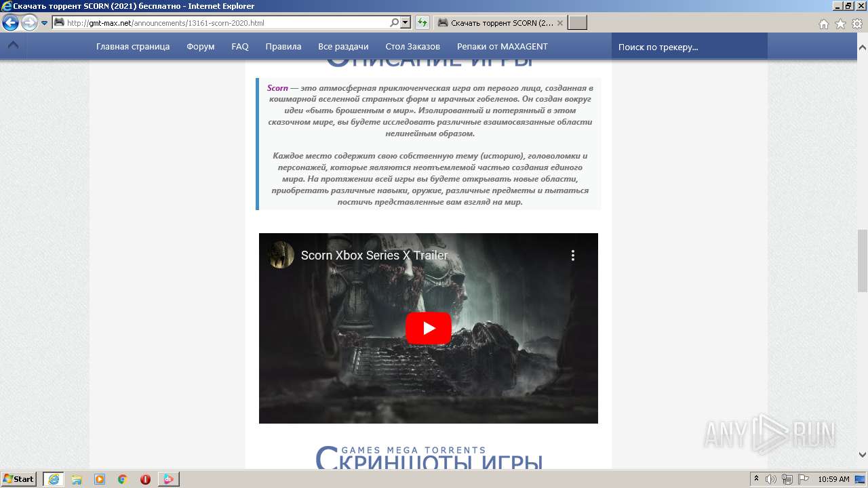Screen dimensions: 868x488
Task: Click the YouTube channel avatar on the video
Action: [x=281, y=256]
